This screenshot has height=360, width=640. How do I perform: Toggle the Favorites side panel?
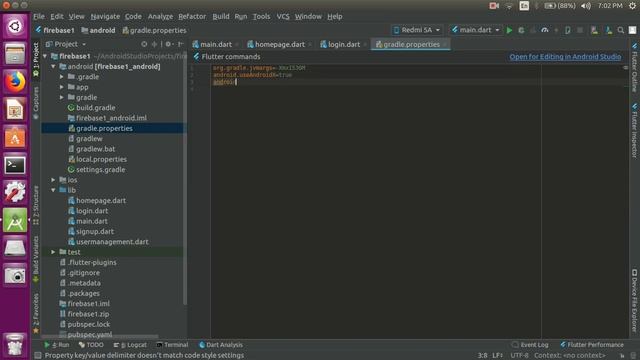[36, 312]
